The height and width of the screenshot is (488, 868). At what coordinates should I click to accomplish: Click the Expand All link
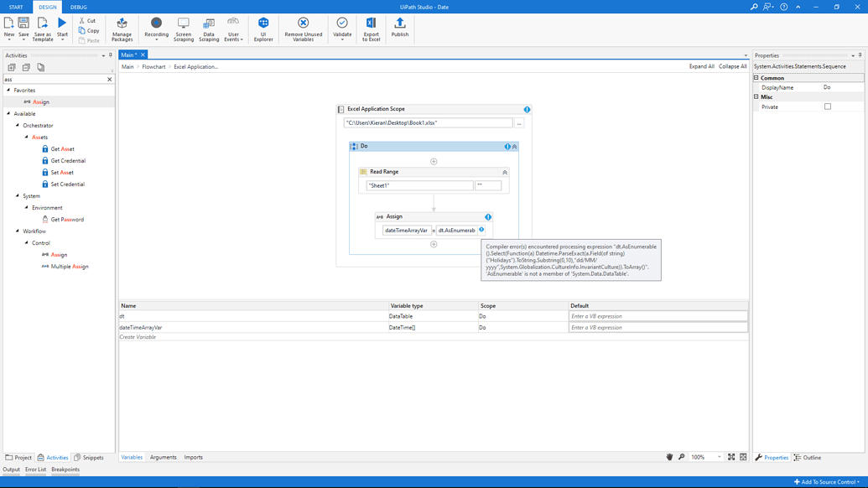click(x=704, y=65)
